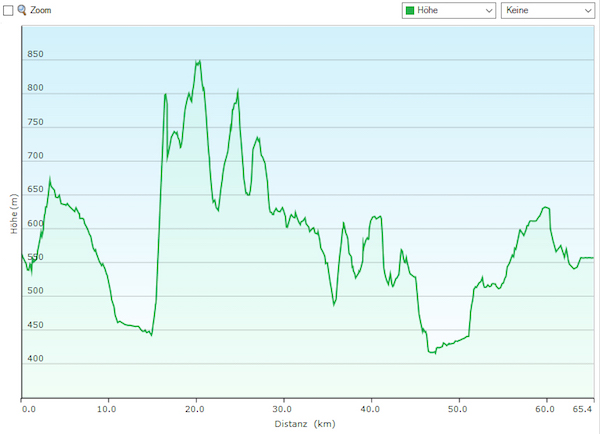Open the Keine dropdown
The width and height of the screenshot is (600, 434).
click(548, 10)
